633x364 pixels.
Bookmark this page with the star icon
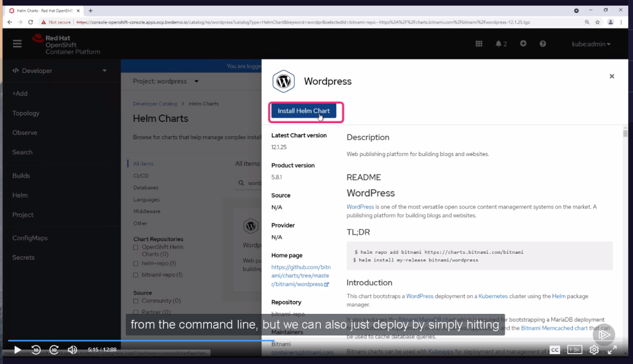598,22
